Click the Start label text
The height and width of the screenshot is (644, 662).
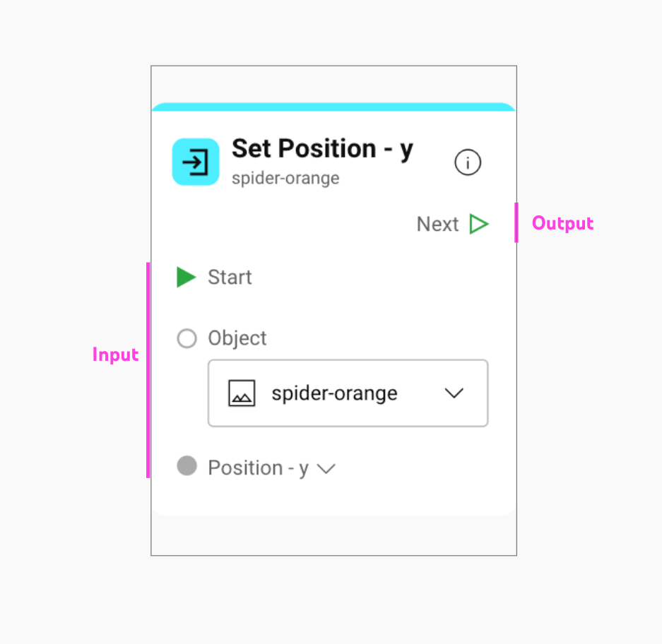point(230,278)
